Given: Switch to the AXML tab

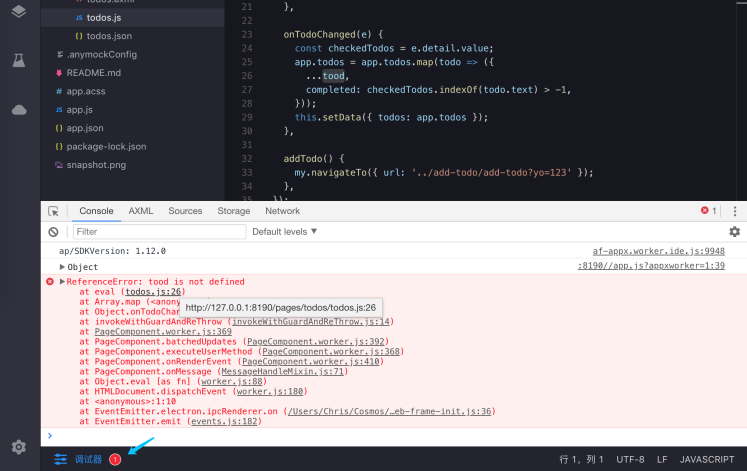Looking at the screenshot, I should 141,211.
